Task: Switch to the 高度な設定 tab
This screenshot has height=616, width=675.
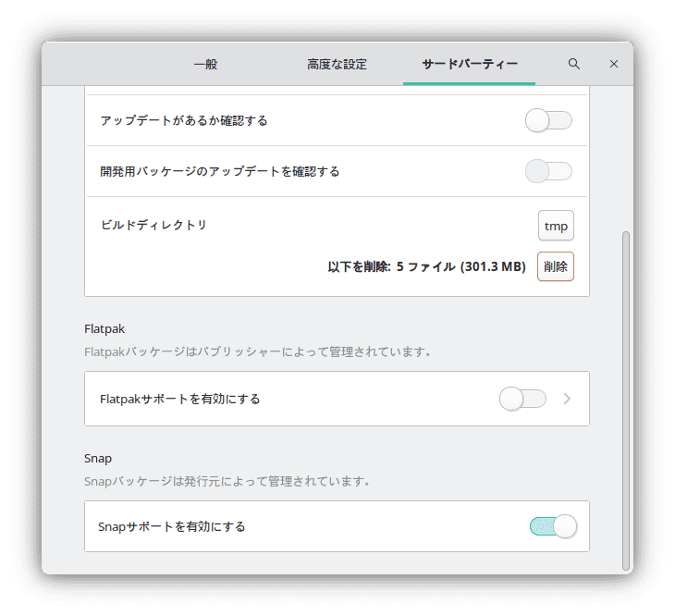Action: point(337,64)
